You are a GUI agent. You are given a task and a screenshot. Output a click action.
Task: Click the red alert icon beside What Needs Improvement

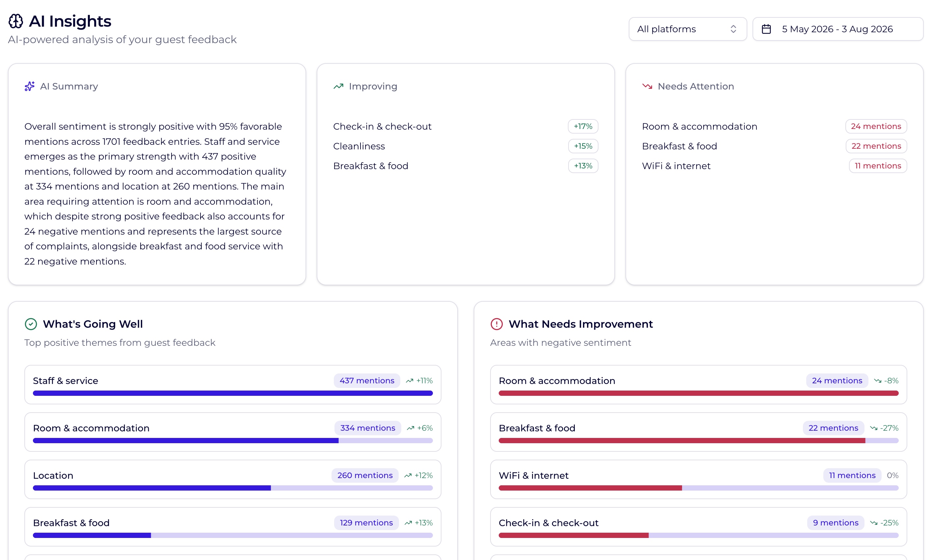click(496, 324)
